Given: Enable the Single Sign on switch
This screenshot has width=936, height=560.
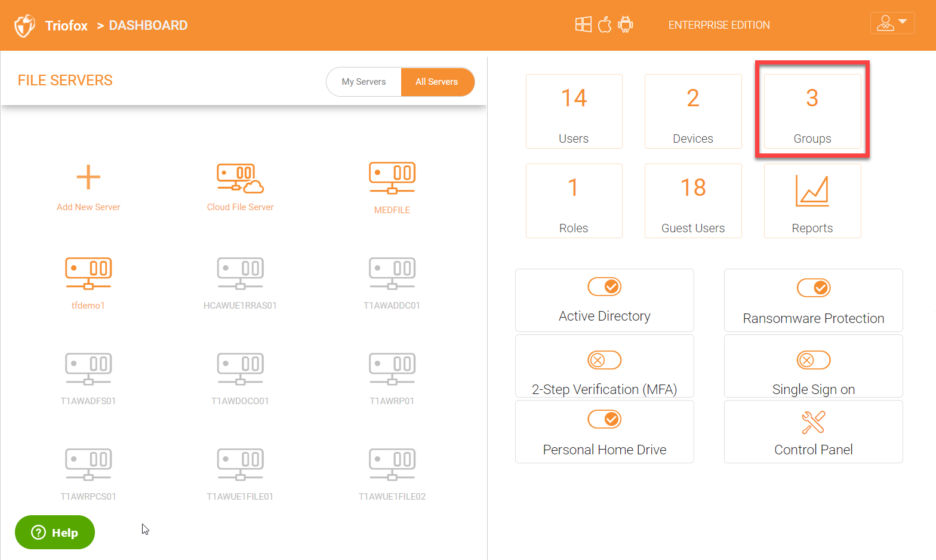Looking at the screenshot, I should [814, 360].
